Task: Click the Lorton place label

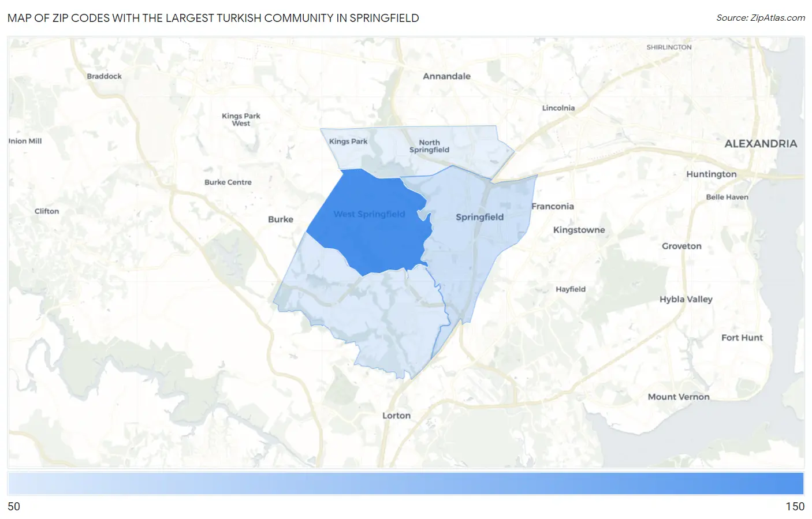Action: tap(397, 416)
